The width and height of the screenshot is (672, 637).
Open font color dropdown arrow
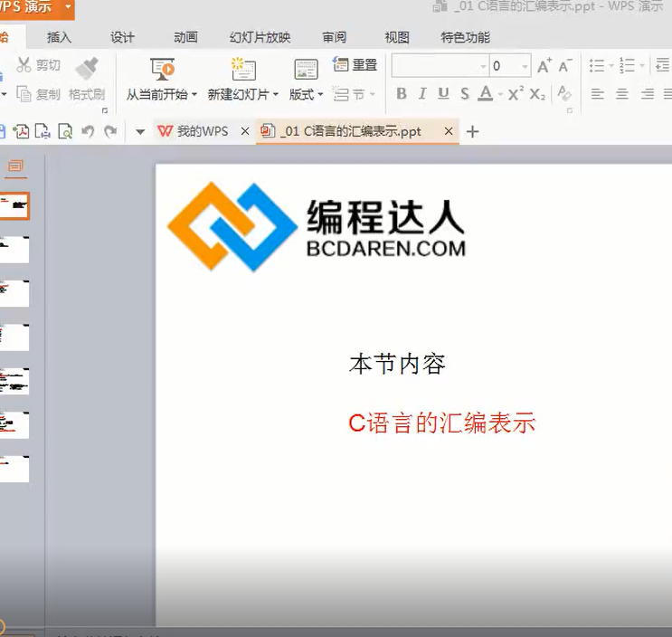500,94
